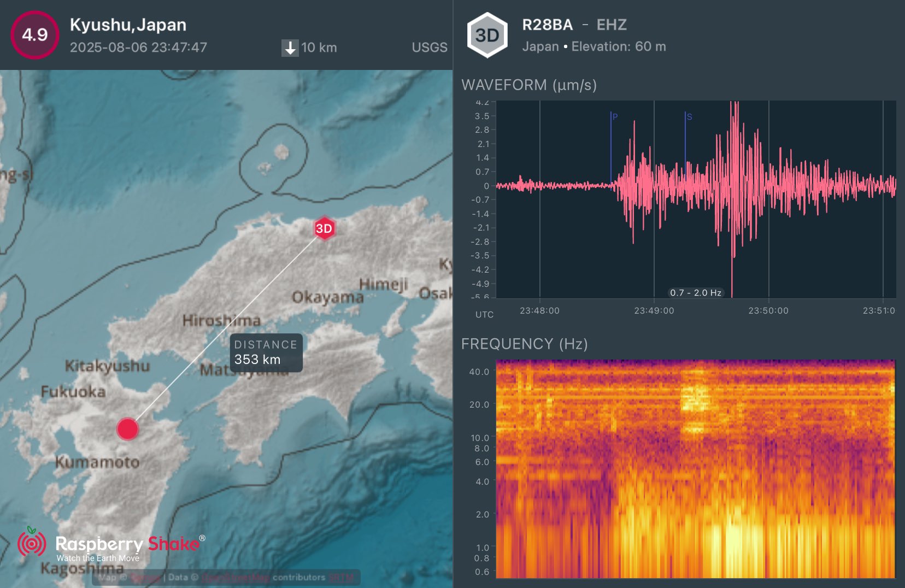Click the DISTANCE 353 km tooltip
Viewport: 905px width, 588px height.
[x=266, y=352]
